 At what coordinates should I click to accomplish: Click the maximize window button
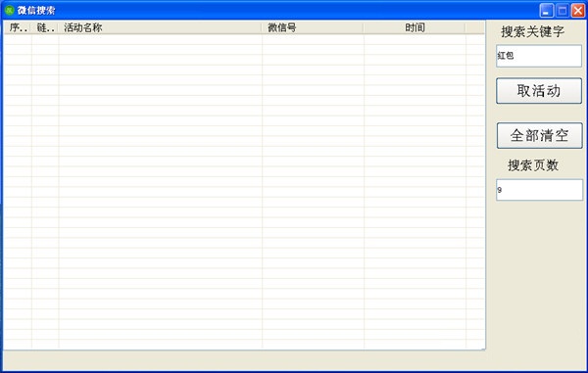(563, 11)
